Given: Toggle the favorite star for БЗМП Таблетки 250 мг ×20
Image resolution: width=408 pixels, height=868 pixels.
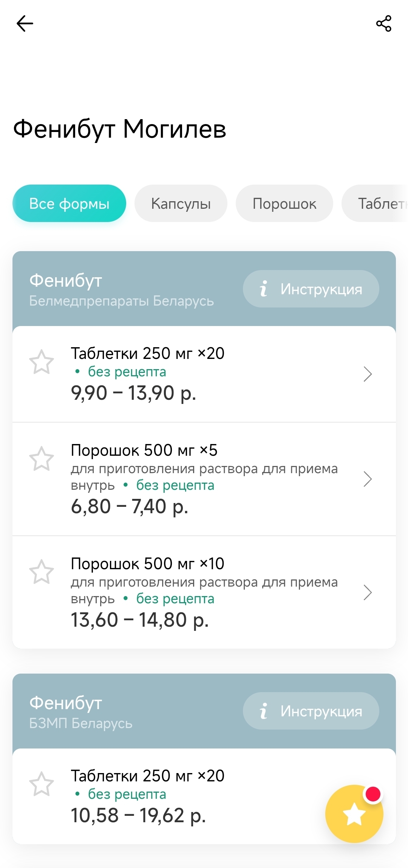Looking at the screenshot, I should (x=42, y=784).
